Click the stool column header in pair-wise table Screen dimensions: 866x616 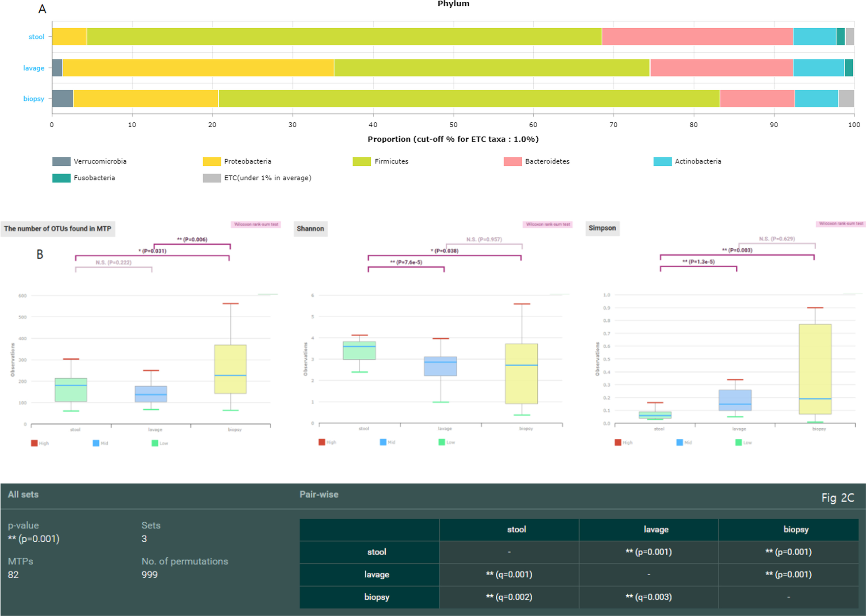coord(509,529)
